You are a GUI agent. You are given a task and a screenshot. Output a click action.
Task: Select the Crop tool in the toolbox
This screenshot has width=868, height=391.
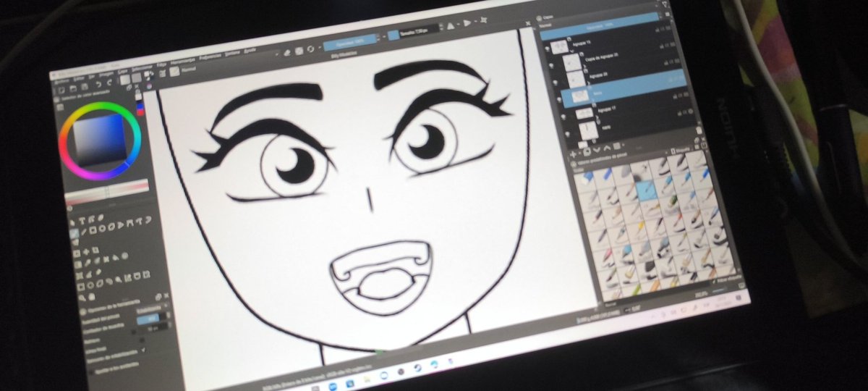pos(95,250)
